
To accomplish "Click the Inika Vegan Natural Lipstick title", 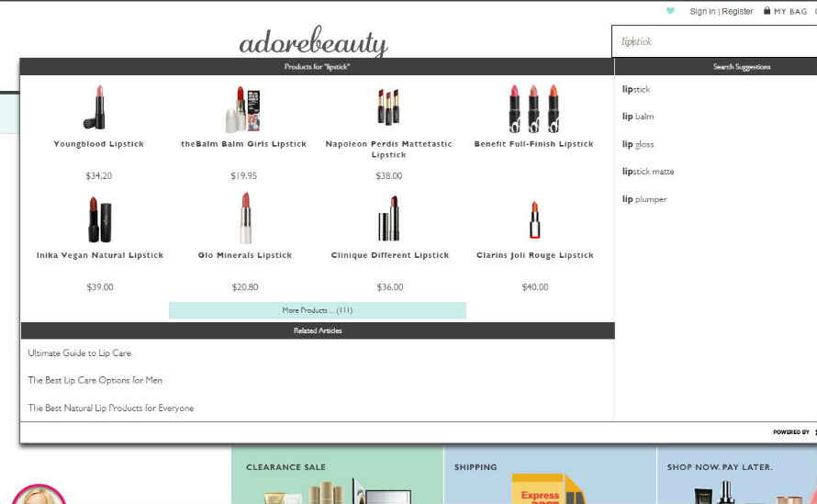I will click(x=99, y=255).
